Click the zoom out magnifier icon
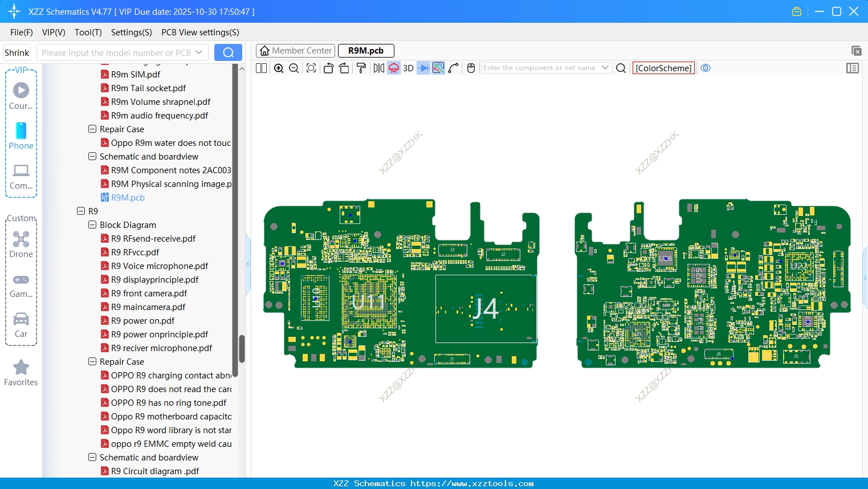This screenshot has height=489, width=868. click(x=294, y=68)
